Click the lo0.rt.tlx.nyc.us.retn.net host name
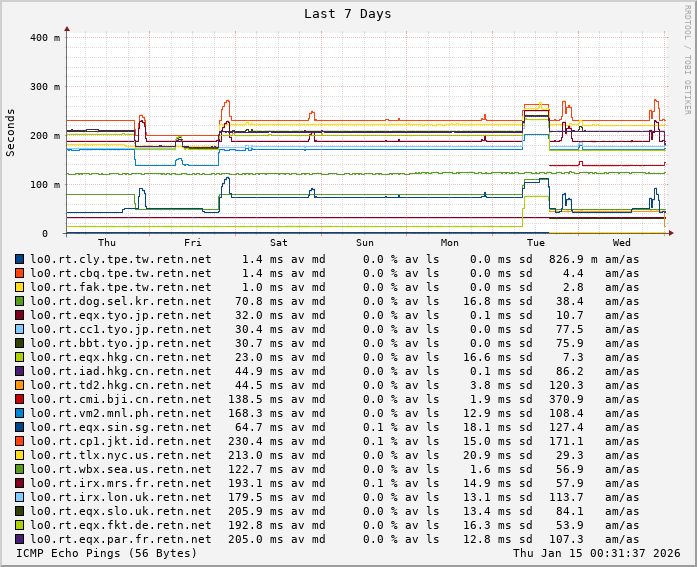Viewport: 697px width, 567px height. [120, 455]
